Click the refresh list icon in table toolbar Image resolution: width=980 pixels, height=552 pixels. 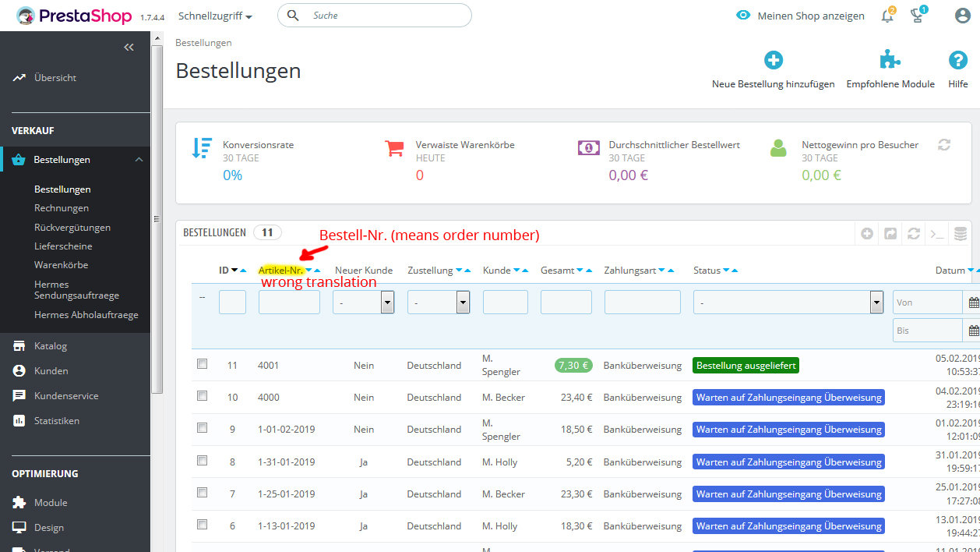tap(914, 233)
